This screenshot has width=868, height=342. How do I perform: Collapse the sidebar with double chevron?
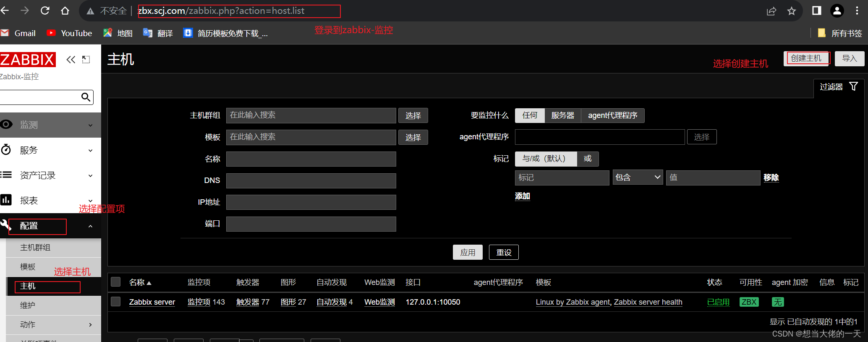coord(71,60)
